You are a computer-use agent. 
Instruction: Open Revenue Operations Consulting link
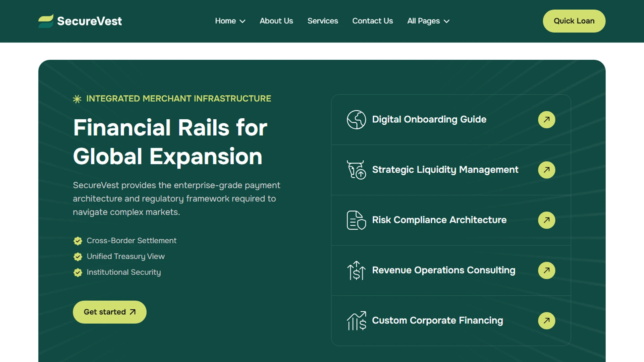(x=443, y=270)
